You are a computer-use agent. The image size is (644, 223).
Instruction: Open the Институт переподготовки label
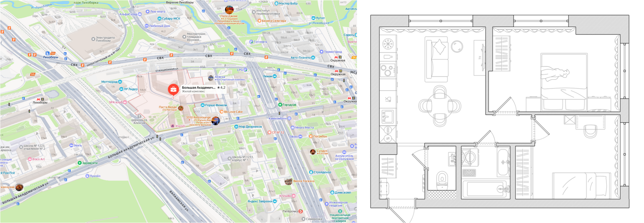click(268, 12)
